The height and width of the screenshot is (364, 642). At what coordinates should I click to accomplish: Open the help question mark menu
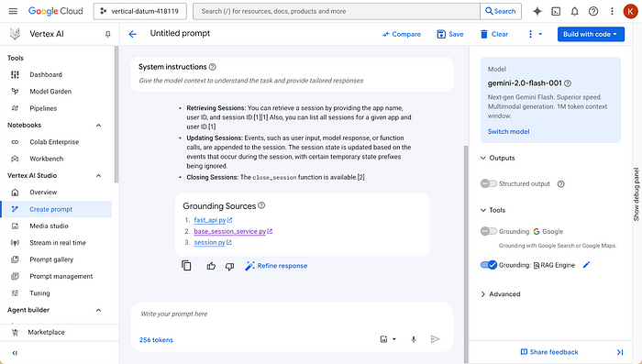[593, 12]
